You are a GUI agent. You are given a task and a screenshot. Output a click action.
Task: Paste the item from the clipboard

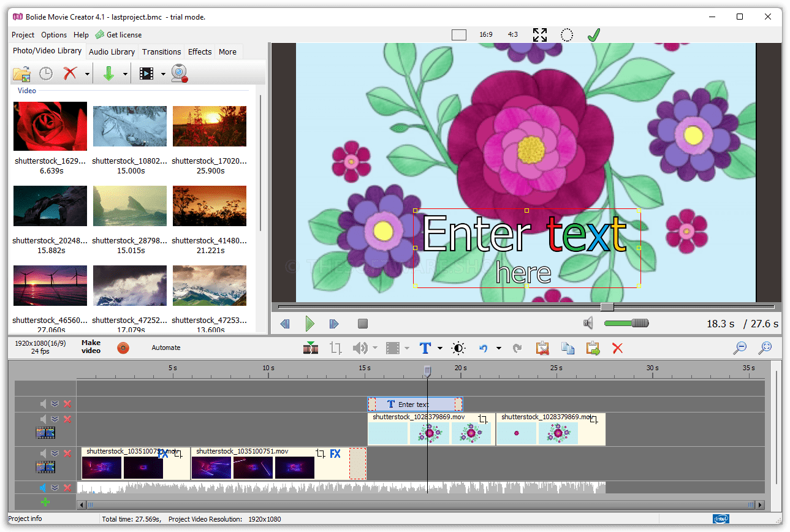click(x=593, y=348)
